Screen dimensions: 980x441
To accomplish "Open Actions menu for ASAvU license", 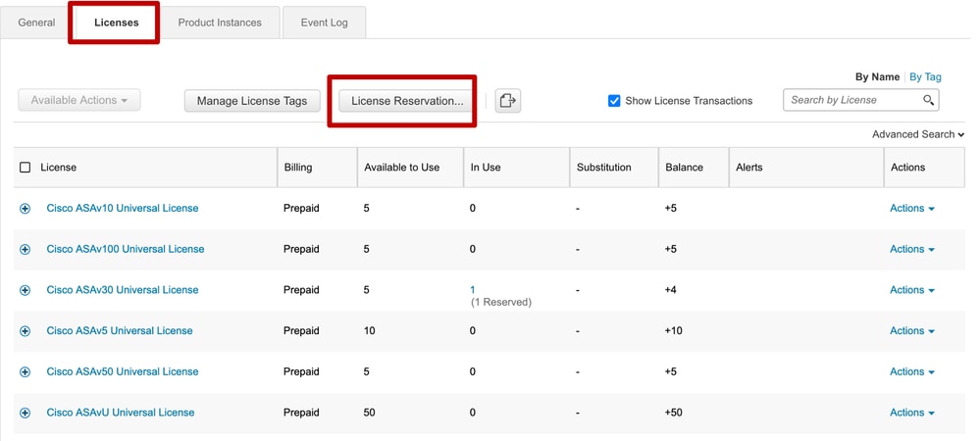I will coord(912,413).
